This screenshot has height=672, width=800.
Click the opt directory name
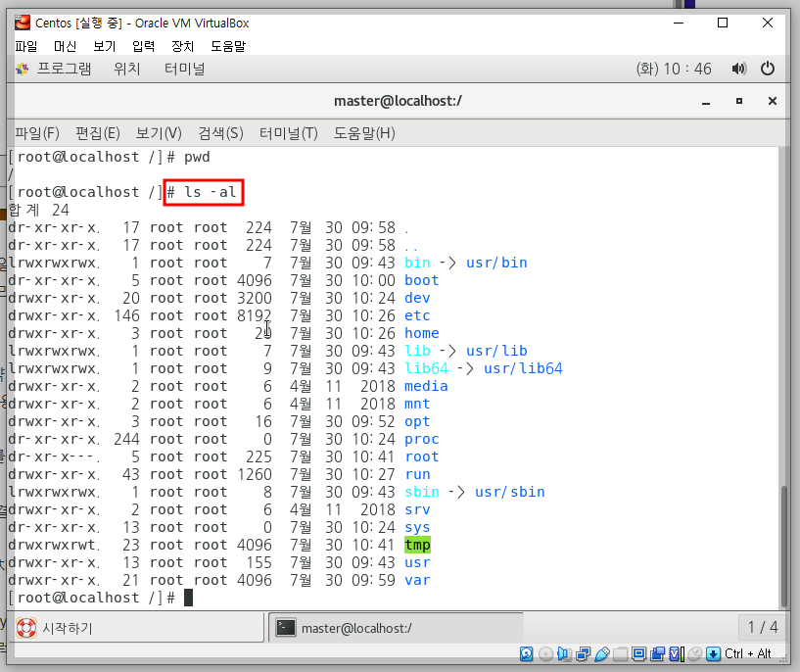click(x=417, y=422)
